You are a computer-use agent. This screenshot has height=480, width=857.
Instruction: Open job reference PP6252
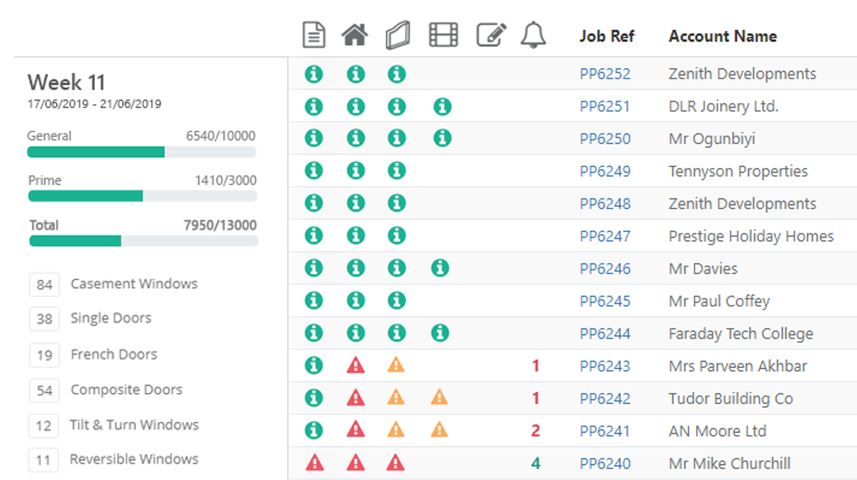(x=605, y=74)
